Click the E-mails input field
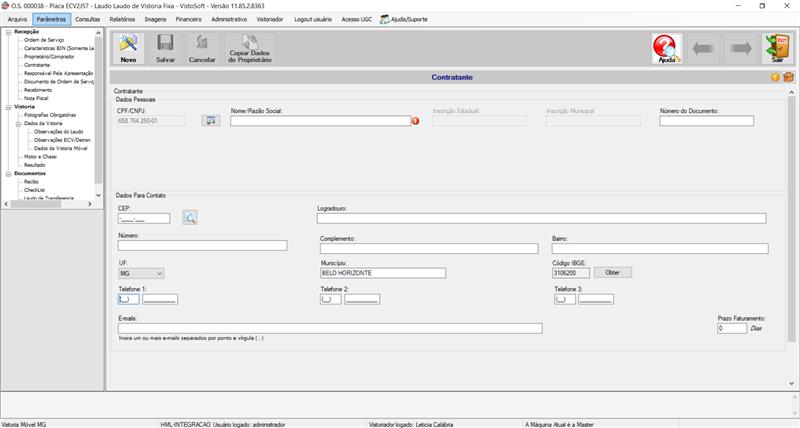Viewport: 800px width, 428px height. pyautogui.click(x=330, y=328)
